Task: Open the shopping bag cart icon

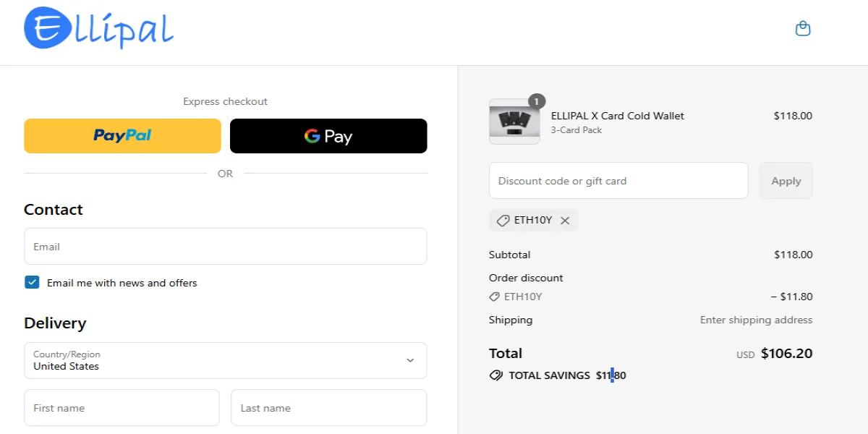Action: (803, 28)
